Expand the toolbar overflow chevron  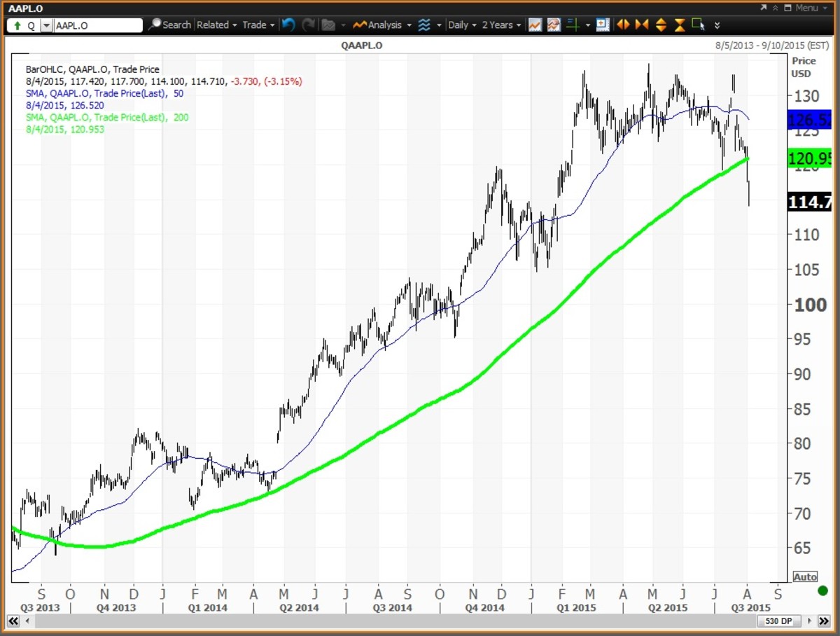point(717,25)
